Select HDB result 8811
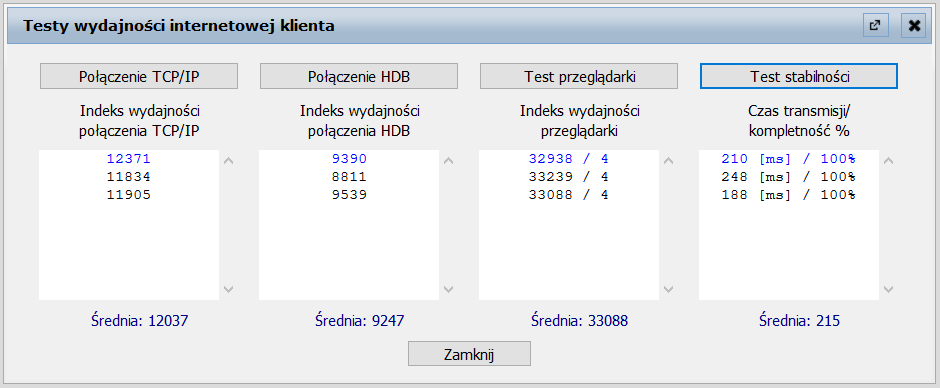Image resolution: width=940 pixels, height=388 pixels. (349, 177)
